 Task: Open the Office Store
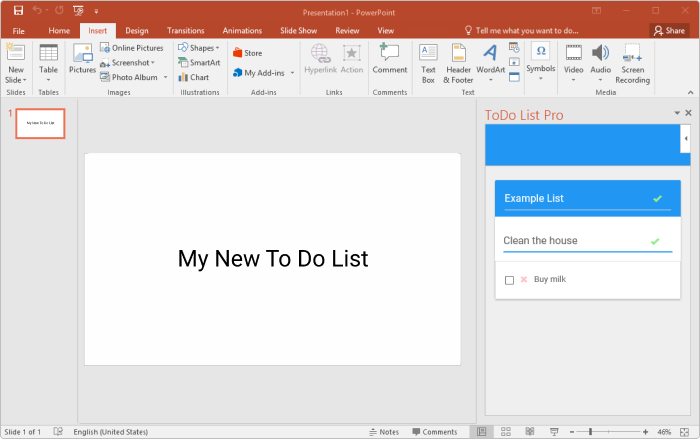click(247, 53)
